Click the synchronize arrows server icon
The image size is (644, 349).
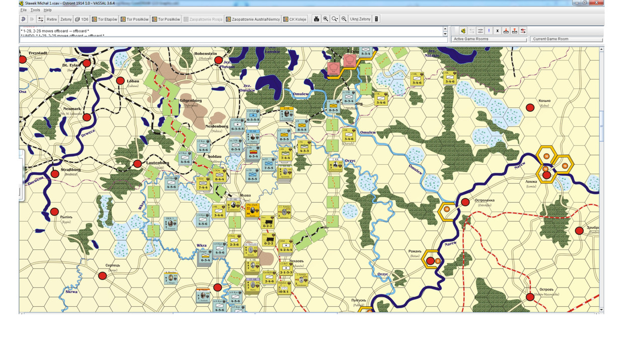click(x=480, y=31)
